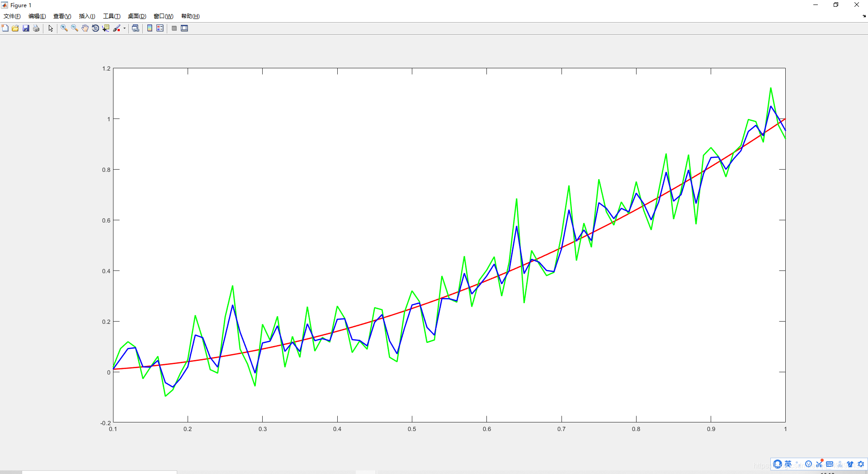Open the IME skin shirt icon

(x=850, y=464)
